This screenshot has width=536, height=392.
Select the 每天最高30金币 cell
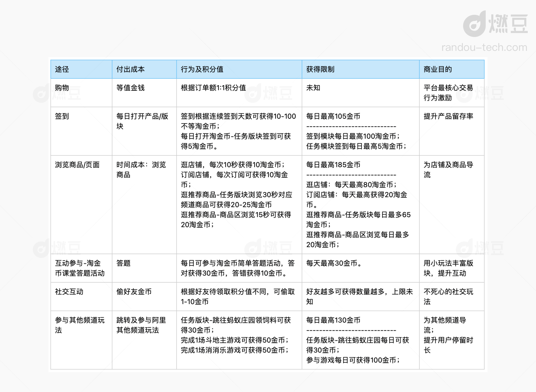tap(334, 263)
